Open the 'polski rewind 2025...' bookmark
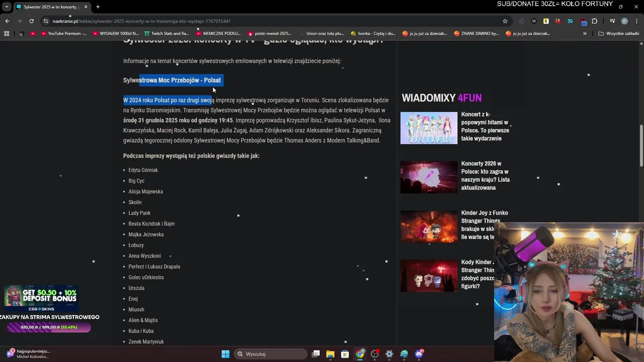 tap(269, 34)
